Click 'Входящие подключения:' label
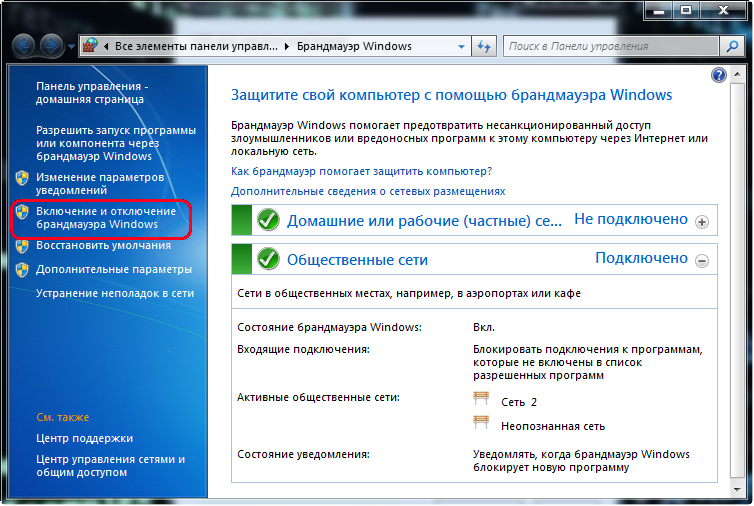Image resolution: width=754 pixels, height=506 pixels. pyautogui.click(x=303, y=349)
